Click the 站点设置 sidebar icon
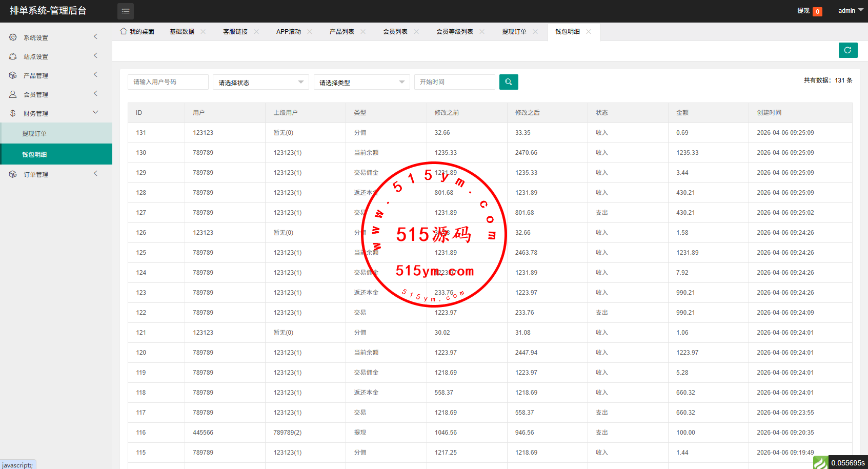868x469 pixels. click(x=13, y=56)
